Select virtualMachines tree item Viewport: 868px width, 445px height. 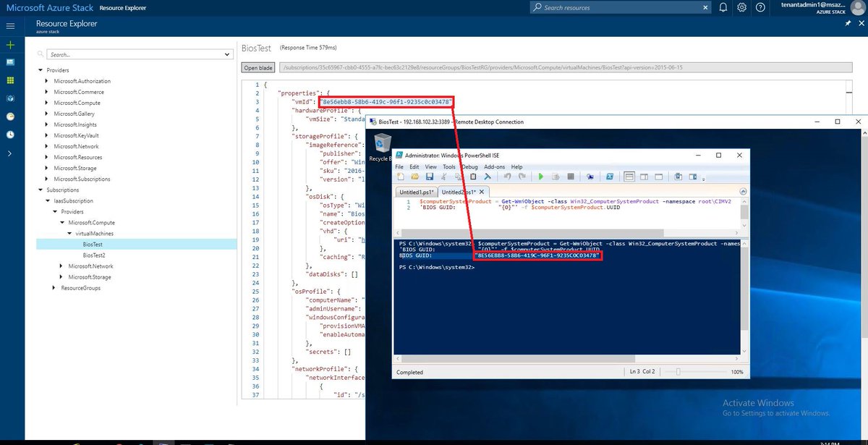(x=94, y=234)
